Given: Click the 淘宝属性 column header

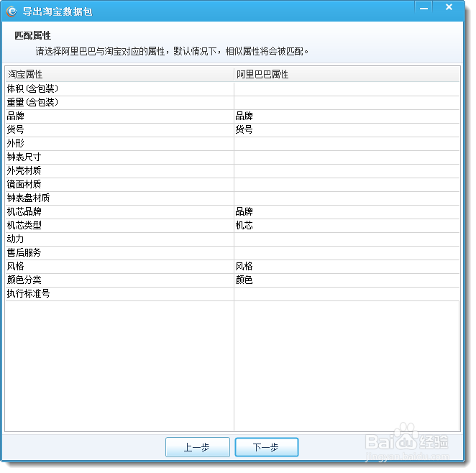Looking at the screenshot, I should [119, 74].
